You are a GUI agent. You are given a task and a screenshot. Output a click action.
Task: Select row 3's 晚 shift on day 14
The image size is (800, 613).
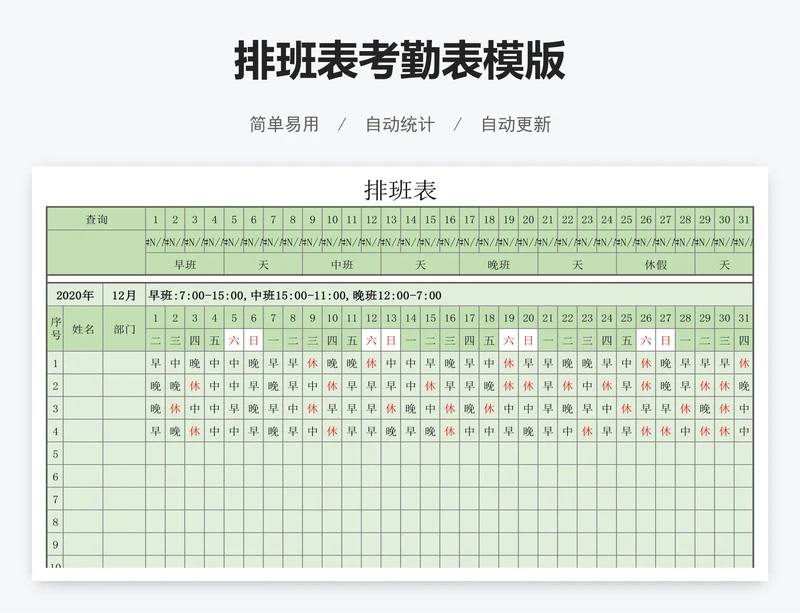pos(411,408)
